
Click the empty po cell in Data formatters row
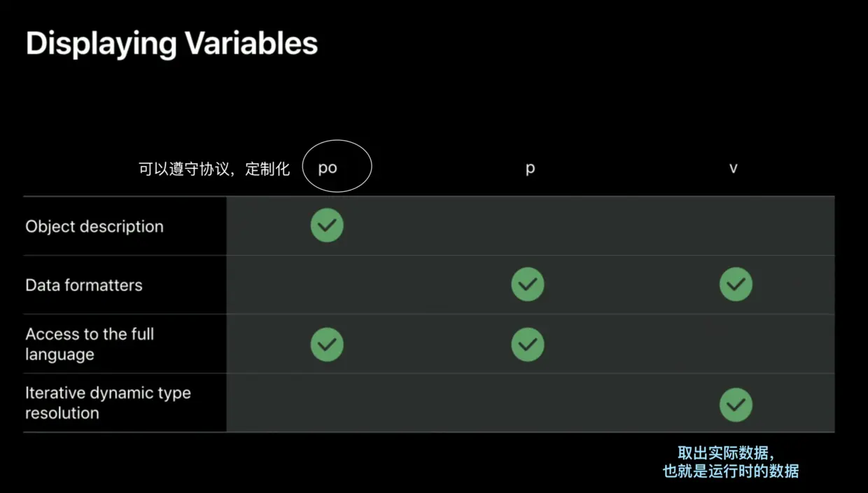pos(327,285)
